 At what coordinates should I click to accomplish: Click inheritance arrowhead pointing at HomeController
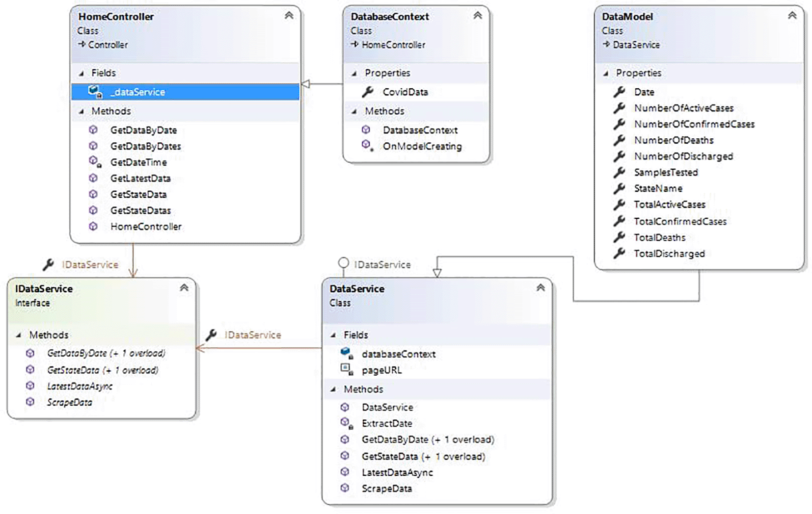coord(305,84)
